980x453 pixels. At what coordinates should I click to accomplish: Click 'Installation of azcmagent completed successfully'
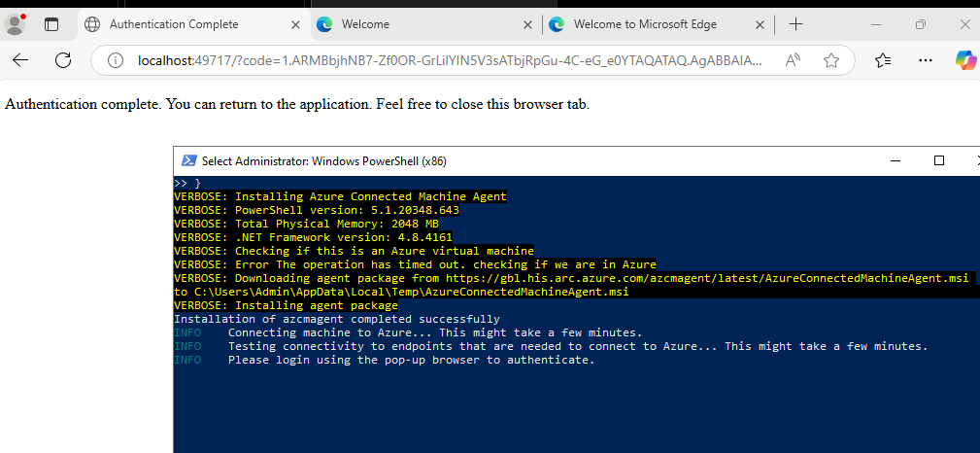[x=337, y=319]
